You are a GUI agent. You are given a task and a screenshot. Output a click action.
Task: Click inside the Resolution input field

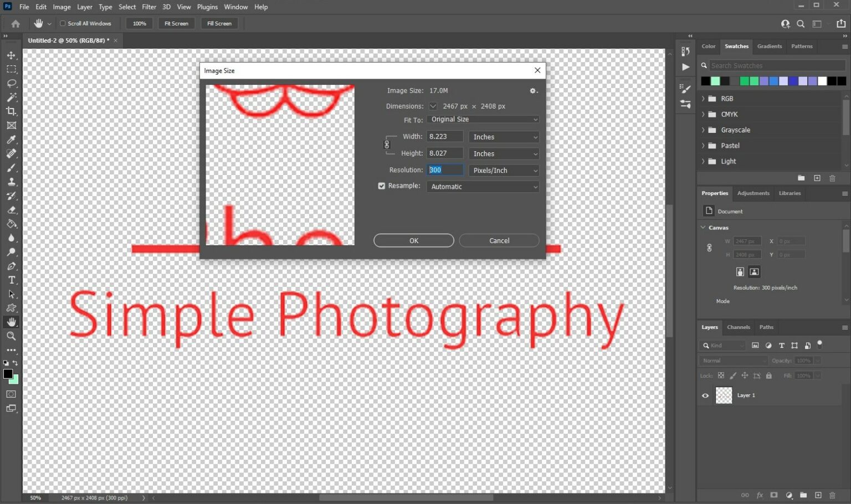point(445,169)
